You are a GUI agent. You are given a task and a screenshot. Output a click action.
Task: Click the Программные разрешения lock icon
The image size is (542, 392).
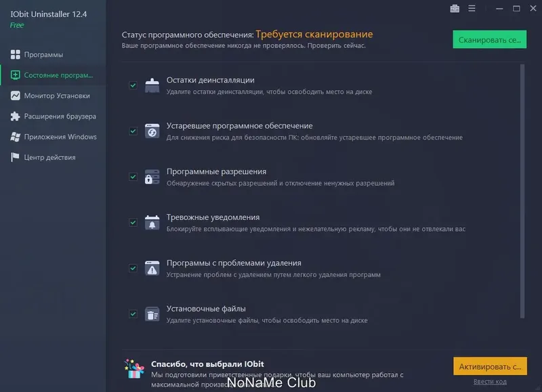(x=152, y=177)
